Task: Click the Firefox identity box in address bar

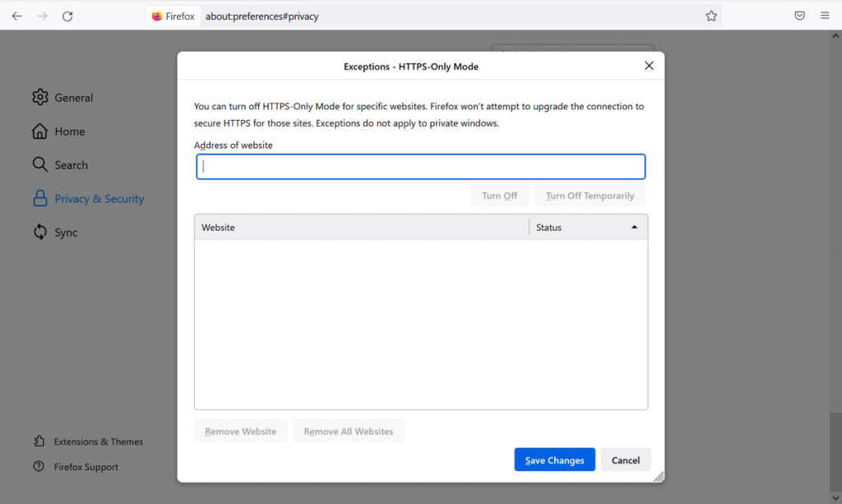Action: (173, 16)
